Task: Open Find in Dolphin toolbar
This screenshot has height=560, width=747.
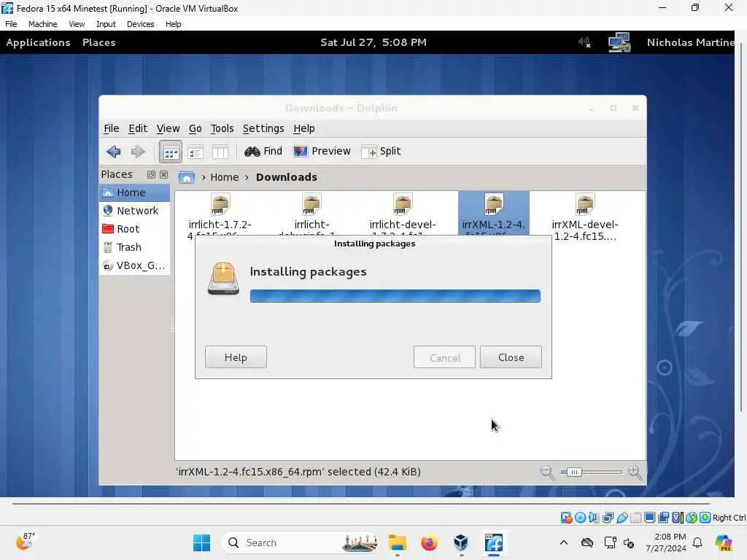Action: (263, 152)
